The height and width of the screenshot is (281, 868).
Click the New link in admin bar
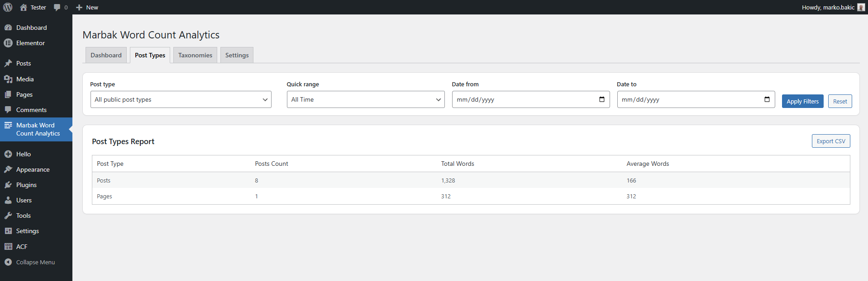92,7
